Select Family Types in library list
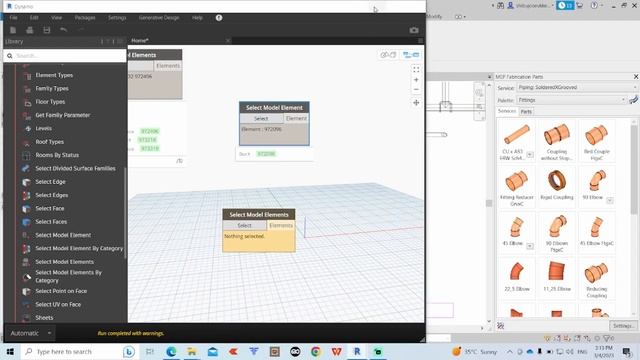The width and height of the screenshot is (640, 360). coord(52,88)
